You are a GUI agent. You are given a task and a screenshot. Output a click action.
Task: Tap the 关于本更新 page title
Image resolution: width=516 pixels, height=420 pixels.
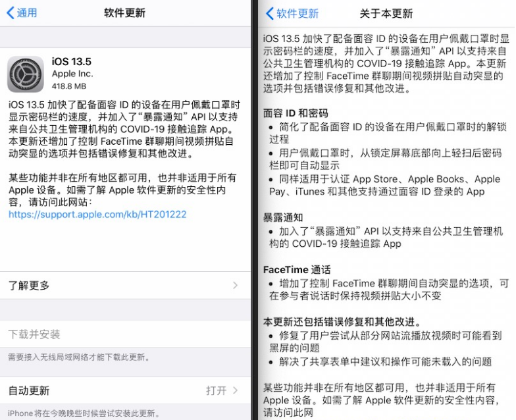coord(386,13)
